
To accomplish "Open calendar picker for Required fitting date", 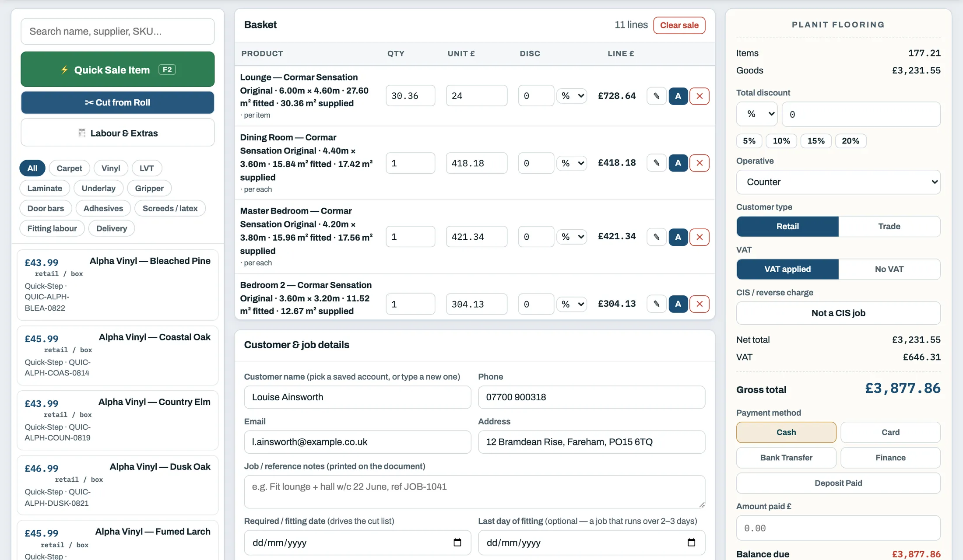I will pos(457,542).
